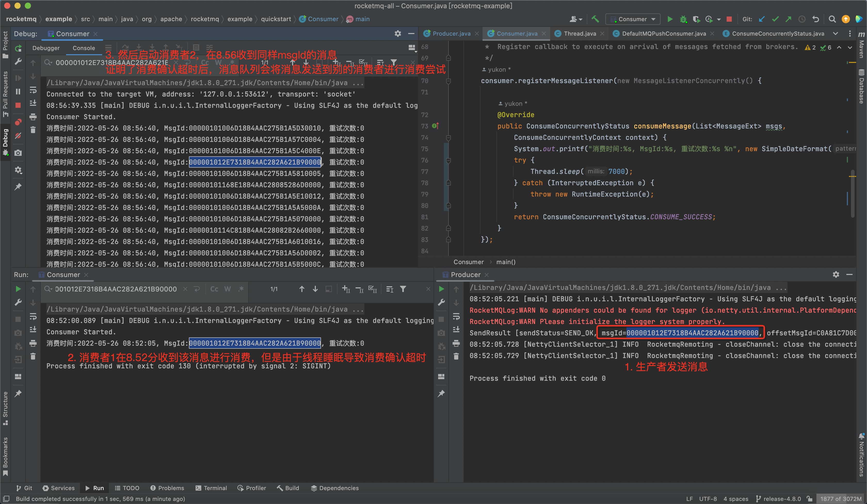
Task: Toggle Words option in Run search bar
Action: pos(227,289)
